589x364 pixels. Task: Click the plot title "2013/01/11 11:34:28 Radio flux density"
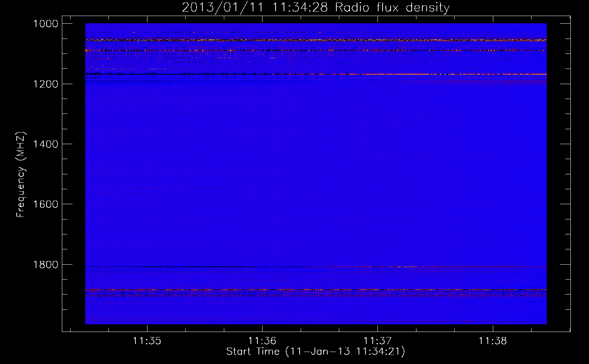tap(316, 8)
